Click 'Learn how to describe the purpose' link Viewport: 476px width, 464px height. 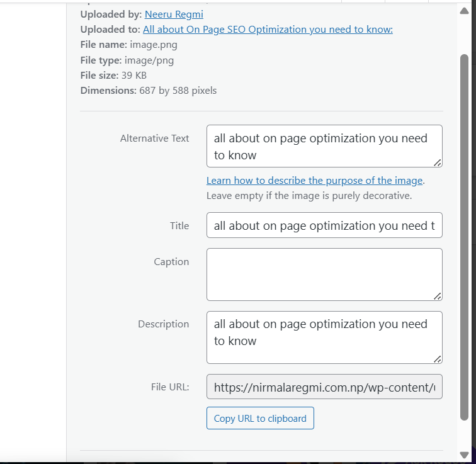tap(314, 181)
